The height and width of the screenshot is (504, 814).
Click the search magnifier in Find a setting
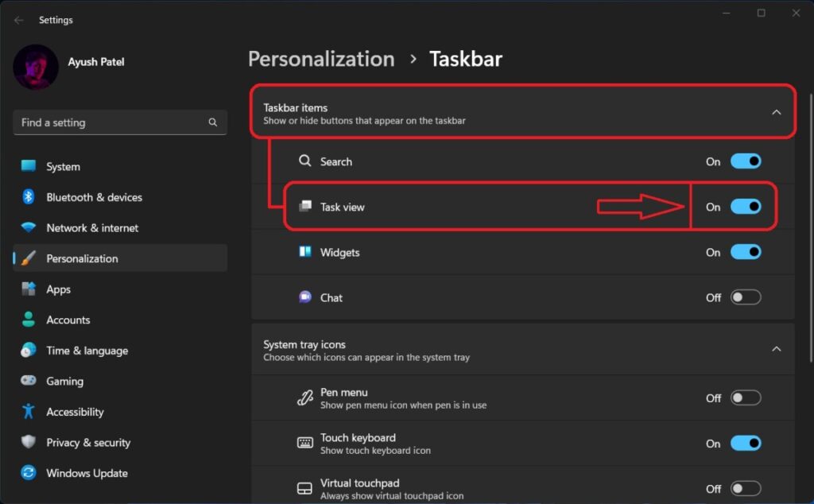click(x=212, y=122)
